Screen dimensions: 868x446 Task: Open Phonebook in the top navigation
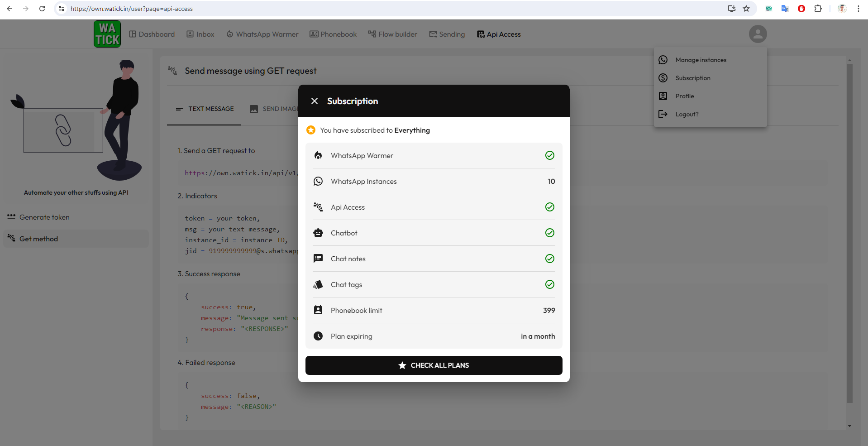click(333, 34)
